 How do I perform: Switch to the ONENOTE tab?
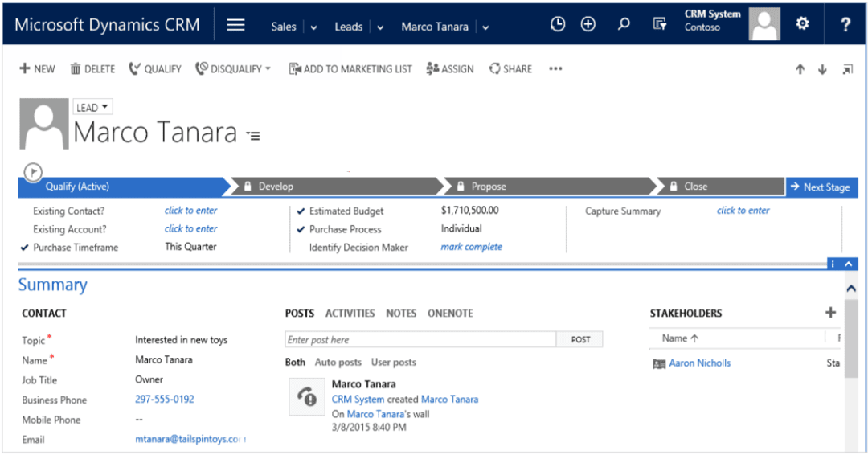pos(450,314)
